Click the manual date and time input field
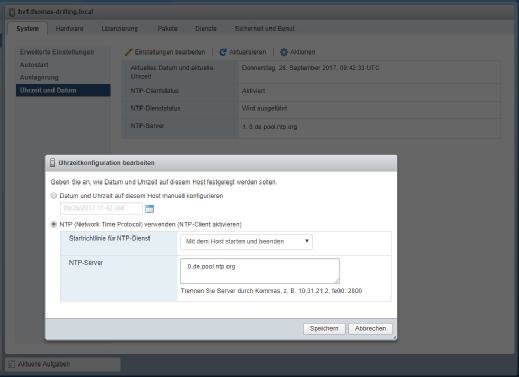Image resolution: width=519 pixels, height=377 pixels. [101, 209]
